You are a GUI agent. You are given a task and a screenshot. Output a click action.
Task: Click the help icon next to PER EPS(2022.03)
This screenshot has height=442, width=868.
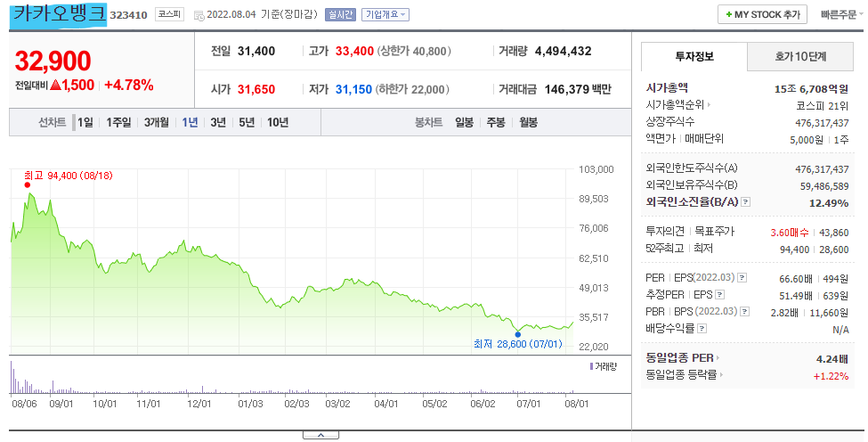(742, 278)
